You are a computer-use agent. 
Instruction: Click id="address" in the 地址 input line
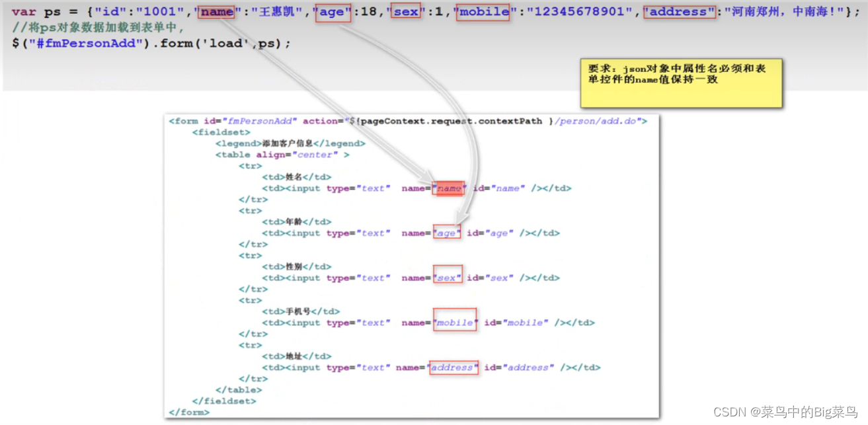(x=520, y=367)
